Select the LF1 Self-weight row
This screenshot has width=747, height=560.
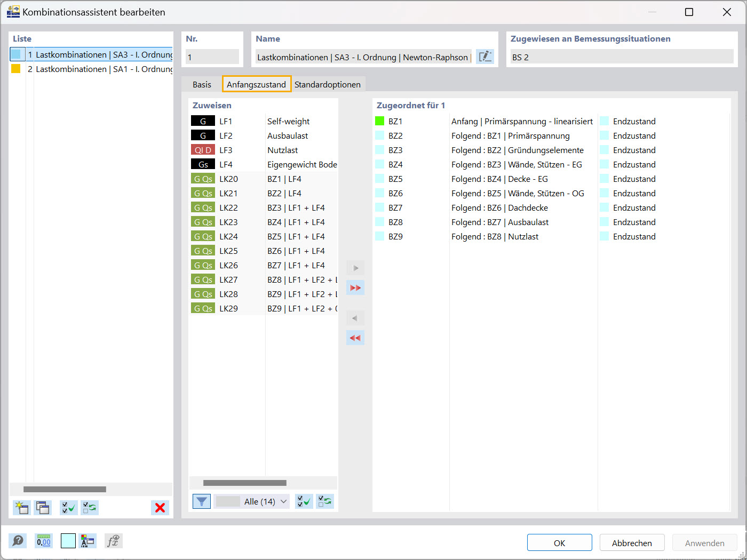(x=264, y=121)
